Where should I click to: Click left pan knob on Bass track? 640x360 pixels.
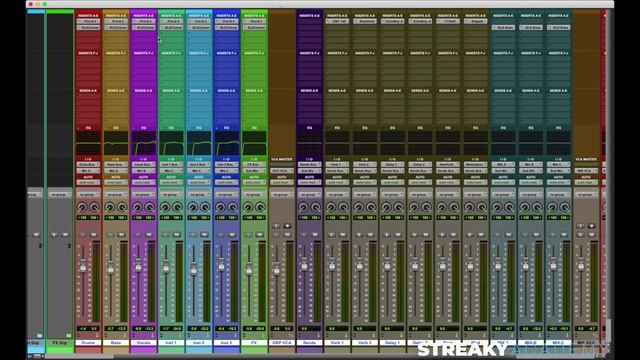tap(110, 207)
